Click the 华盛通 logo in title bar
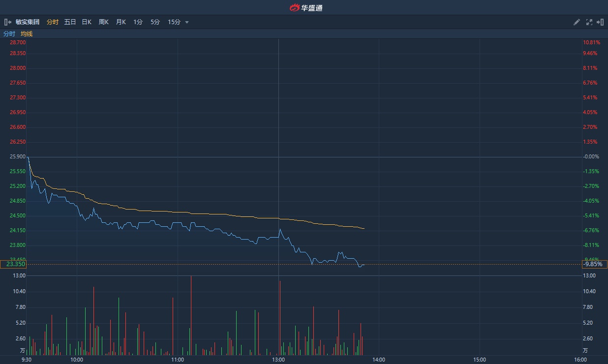Image resolution: width=608 pixels, height=364 pixels. [305, 7]
